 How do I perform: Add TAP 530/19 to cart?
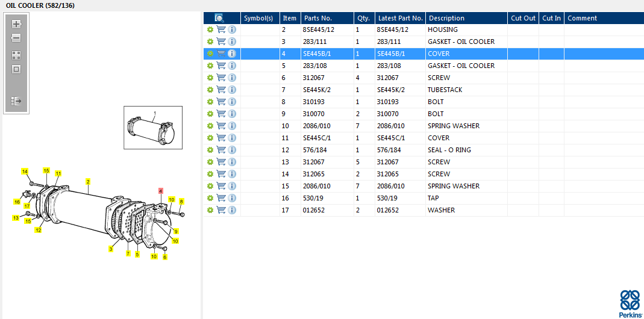[x=221, y=198]
